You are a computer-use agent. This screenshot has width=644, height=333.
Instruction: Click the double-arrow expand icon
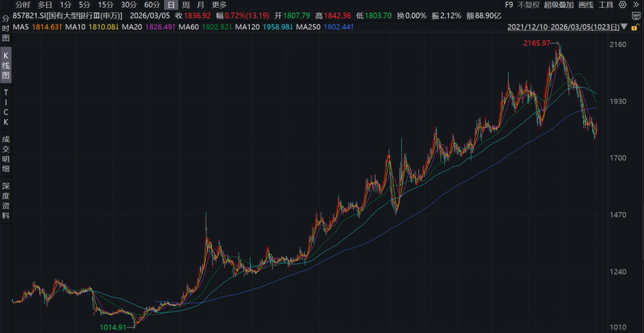[636, 5]
